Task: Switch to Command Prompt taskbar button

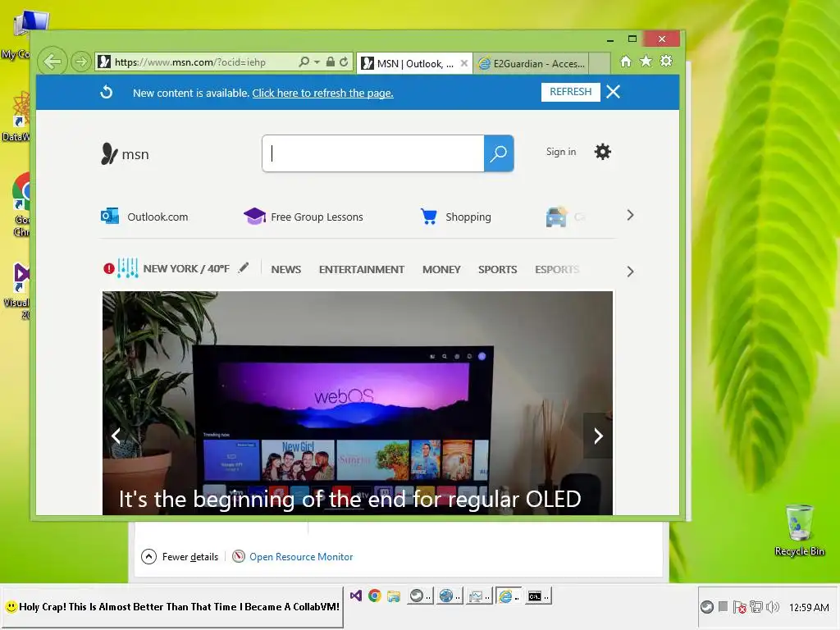Action: [538, 596]
